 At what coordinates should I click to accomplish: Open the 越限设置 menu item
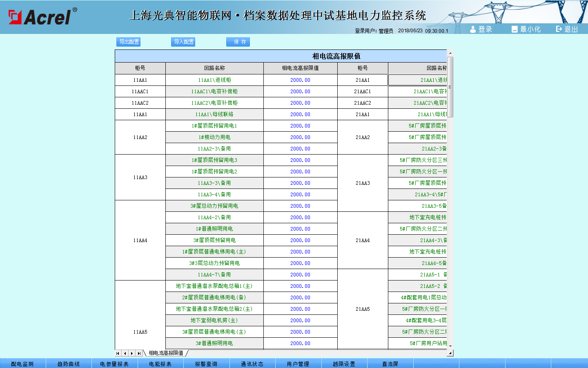344,364
